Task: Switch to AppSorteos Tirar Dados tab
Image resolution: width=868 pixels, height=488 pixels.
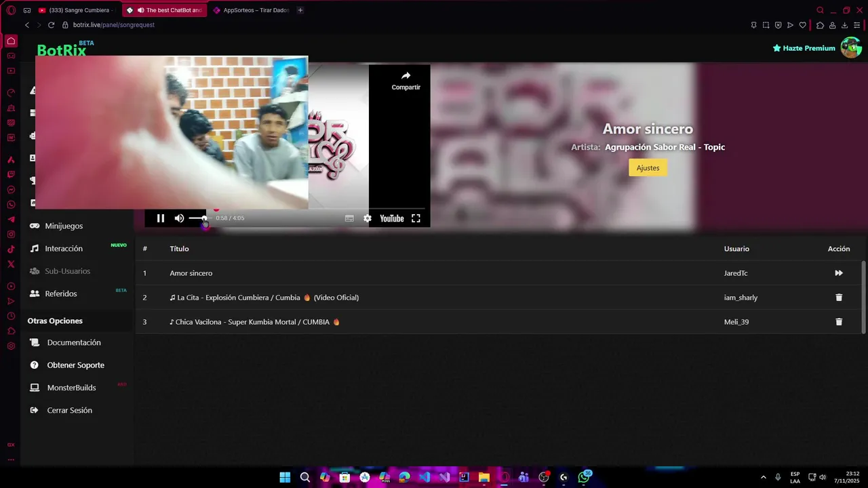Action: pyautogui.click(x=251, y=10)
